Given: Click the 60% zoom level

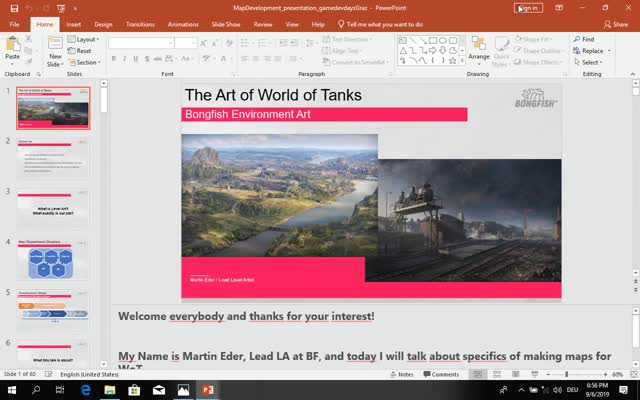Looking at the screenshot, I should (x=617, y=374).
